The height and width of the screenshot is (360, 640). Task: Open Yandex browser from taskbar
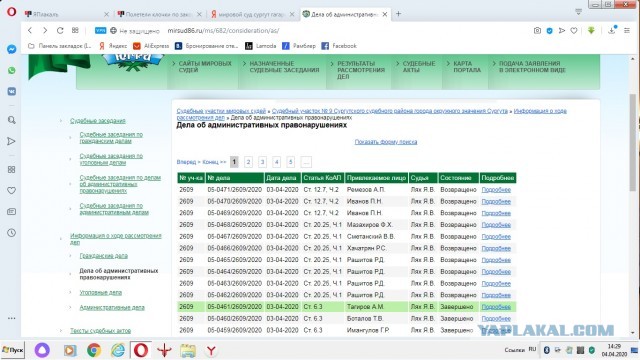coord(211,350)
